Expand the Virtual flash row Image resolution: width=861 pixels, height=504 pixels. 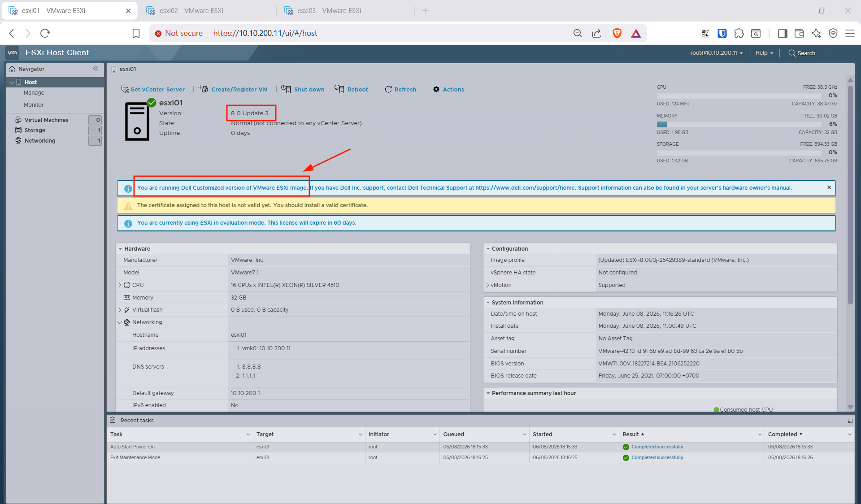120,310
